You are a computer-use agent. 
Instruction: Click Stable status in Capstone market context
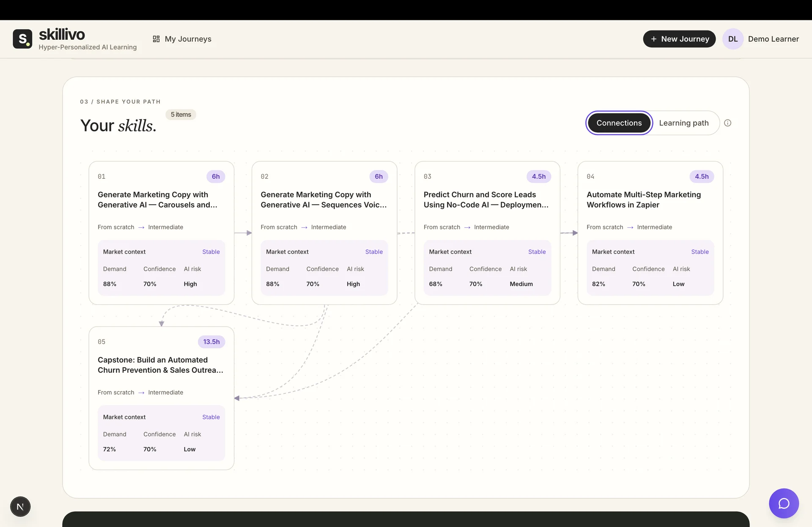point(211,417)
